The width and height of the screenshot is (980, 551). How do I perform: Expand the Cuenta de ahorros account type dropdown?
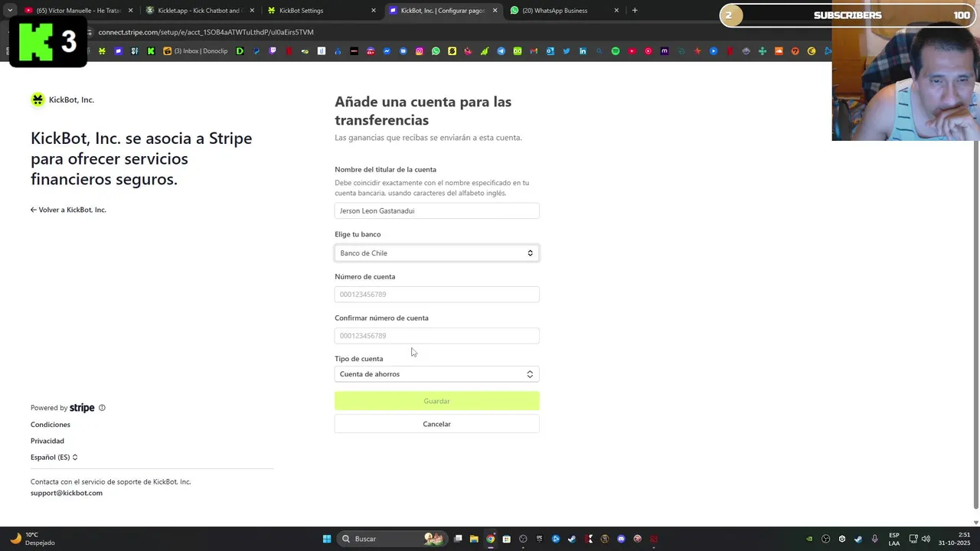(x=436, y=374)
